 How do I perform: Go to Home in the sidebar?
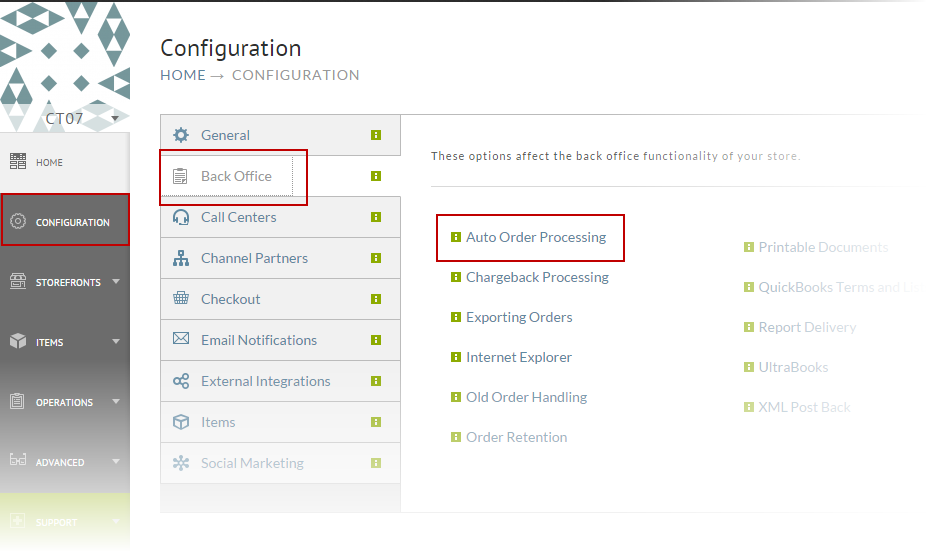point(65,162)
